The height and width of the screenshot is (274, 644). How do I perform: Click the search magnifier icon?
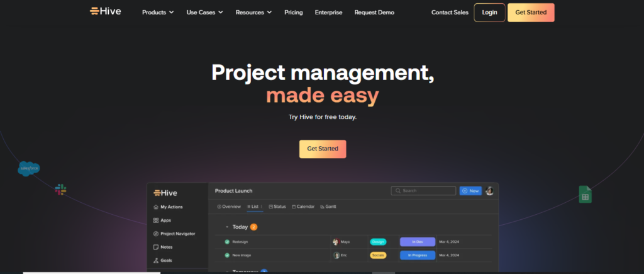click(398, 191)
